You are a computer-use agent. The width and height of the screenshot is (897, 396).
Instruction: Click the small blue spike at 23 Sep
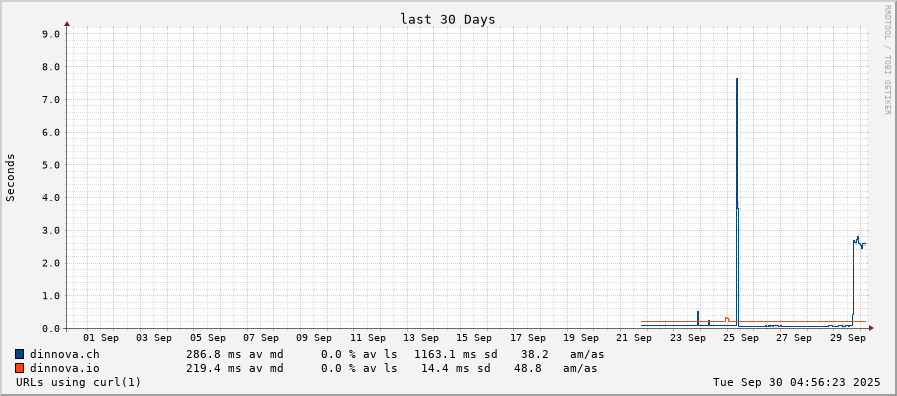698,318
